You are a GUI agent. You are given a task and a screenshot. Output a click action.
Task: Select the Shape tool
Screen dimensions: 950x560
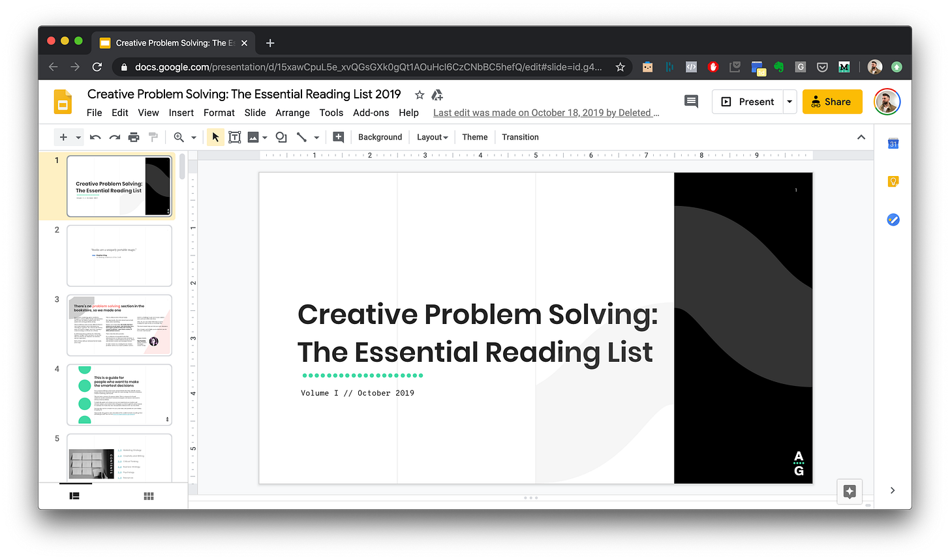pos(281,137)
